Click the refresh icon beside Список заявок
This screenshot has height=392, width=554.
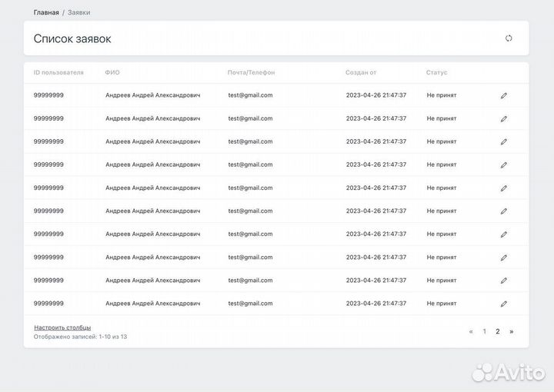(509, 38)
